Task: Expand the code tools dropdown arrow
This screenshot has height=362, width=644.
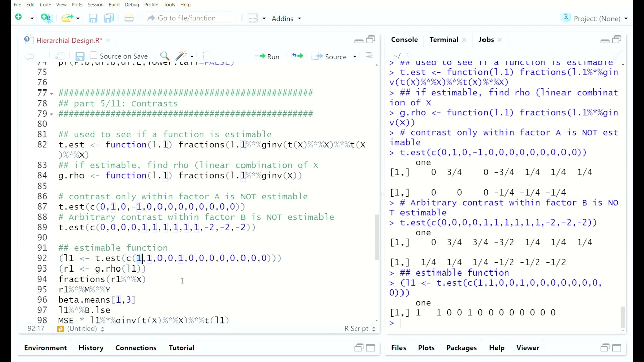Action: coord(192,56)
